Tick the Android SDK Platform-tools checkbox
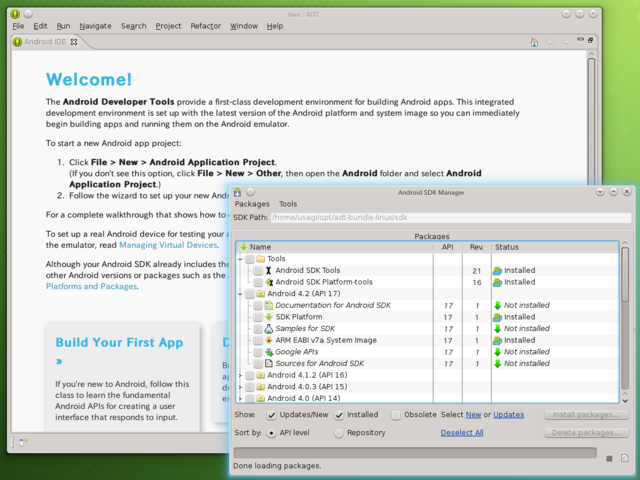Screen dimensions: 640x480 (x=258, y=282)
